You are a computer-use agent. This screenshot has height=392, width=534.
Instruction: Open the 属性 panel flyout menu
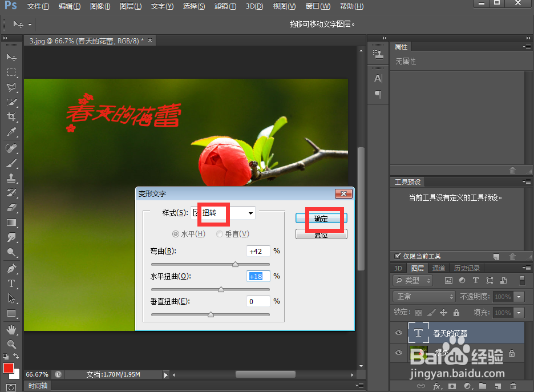click(527, 46)
